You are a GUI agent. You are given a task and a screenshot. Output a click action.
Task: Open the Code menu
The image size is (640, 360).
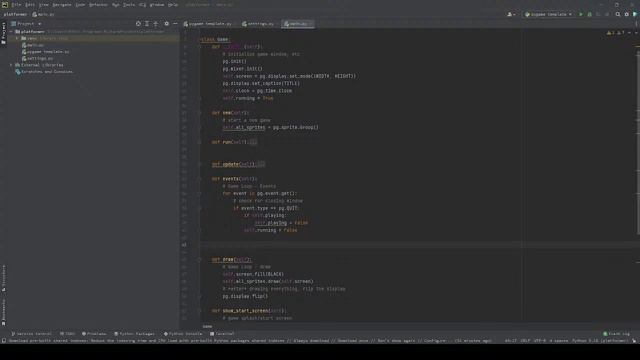click(x=80, y=4)
